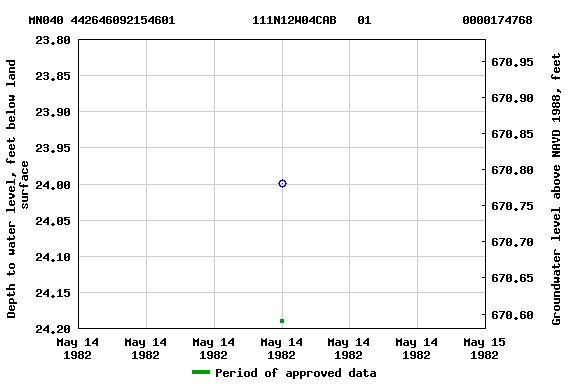Viewport: 576px width, 384px height.
Task: Click the 24.00 label on the left axis
Action: click(x=53, y=185)
